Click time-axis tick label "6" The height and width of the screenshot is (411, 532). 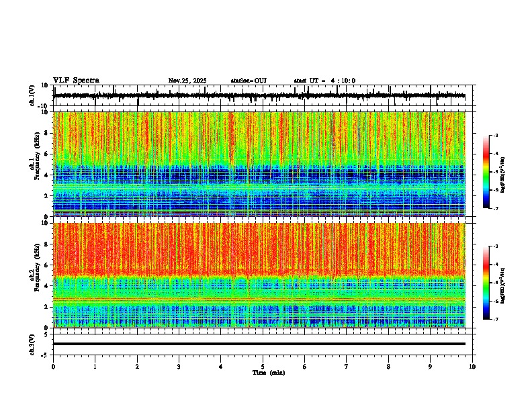(x=305, y=367)
